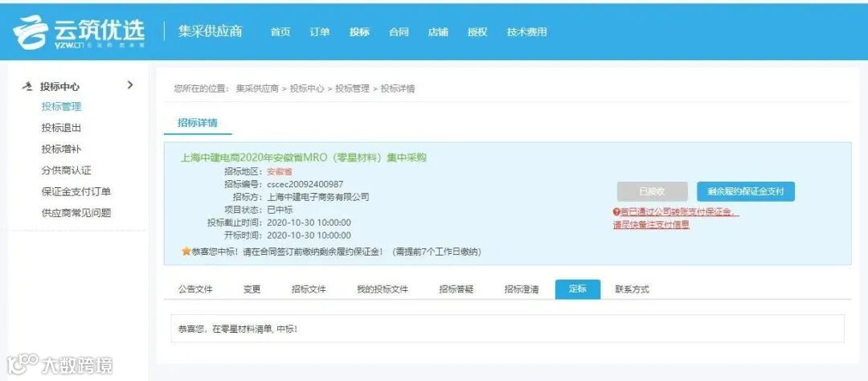Switch to 招标答疑 tab
Viewport: 868px width, 381px height.
coord(457,289)
